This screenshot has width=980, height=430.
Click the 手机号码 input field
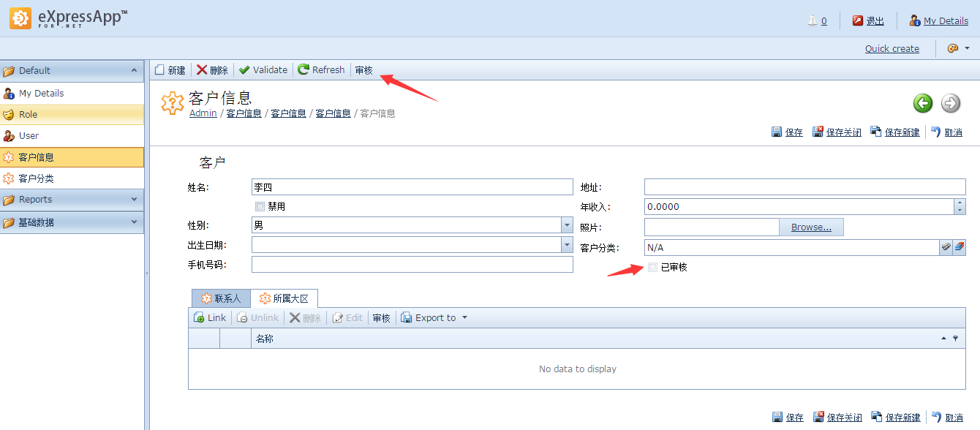(412, 265)
